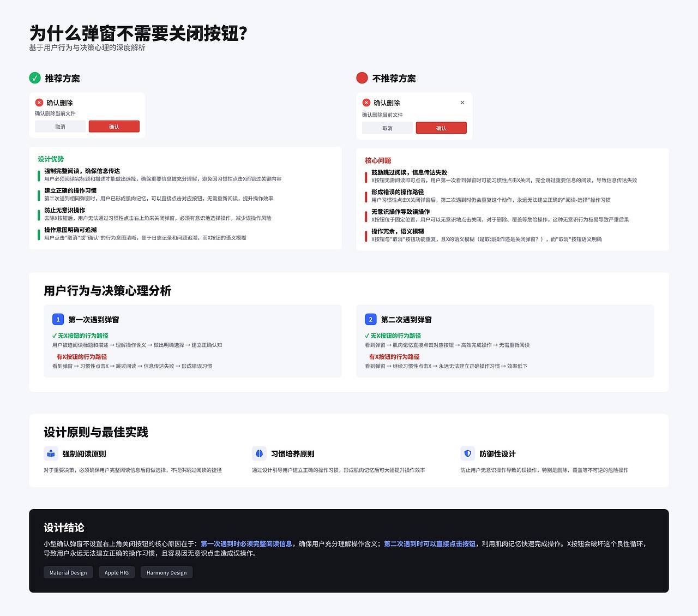
Task: Click the X close icon on the right dialog
Action: pos(462,103)
